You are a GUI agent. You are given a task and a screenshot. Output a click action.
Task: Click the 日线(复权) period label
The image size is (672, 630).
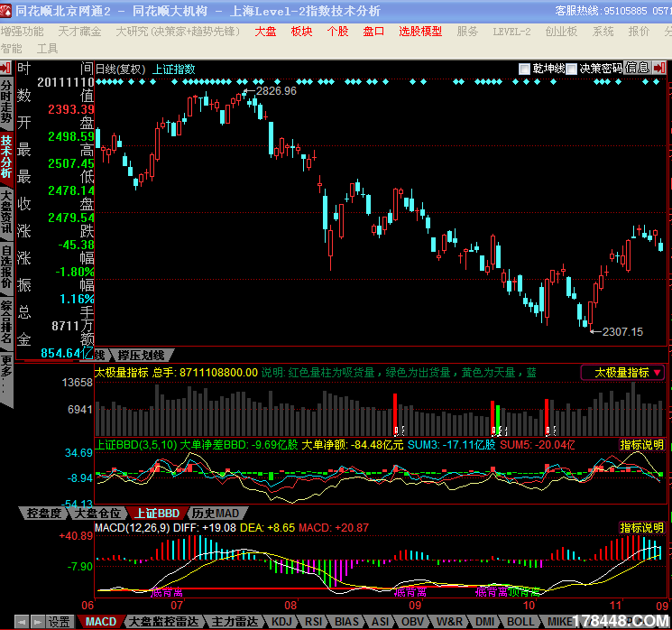point(121,69)
